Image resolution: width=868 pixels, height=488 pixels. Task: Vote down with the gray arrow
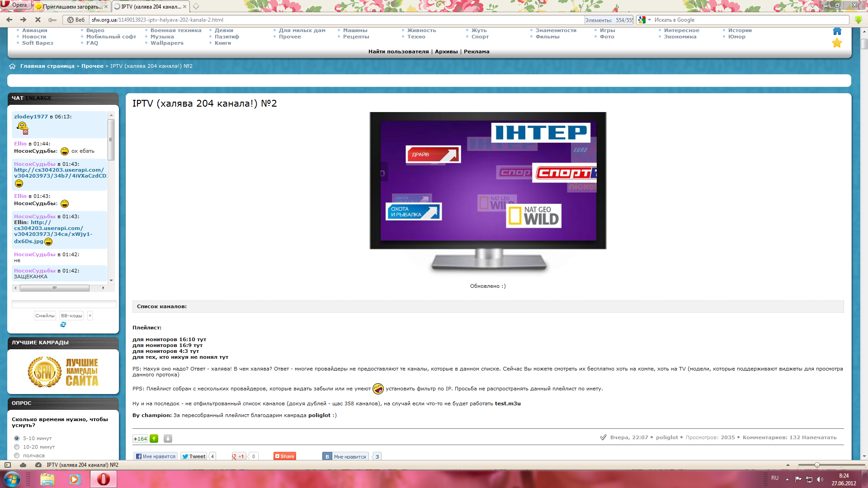[x=168, y=438]
